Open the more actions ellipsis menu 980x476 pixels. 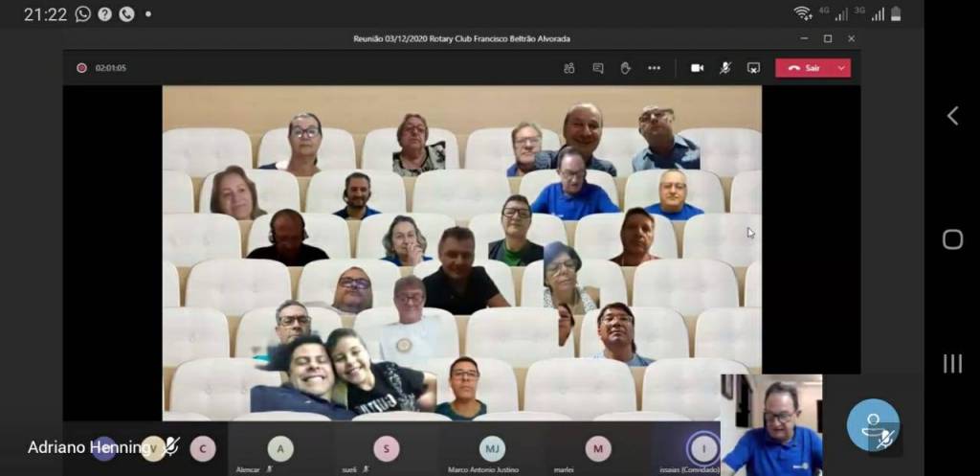pos(655,68)
